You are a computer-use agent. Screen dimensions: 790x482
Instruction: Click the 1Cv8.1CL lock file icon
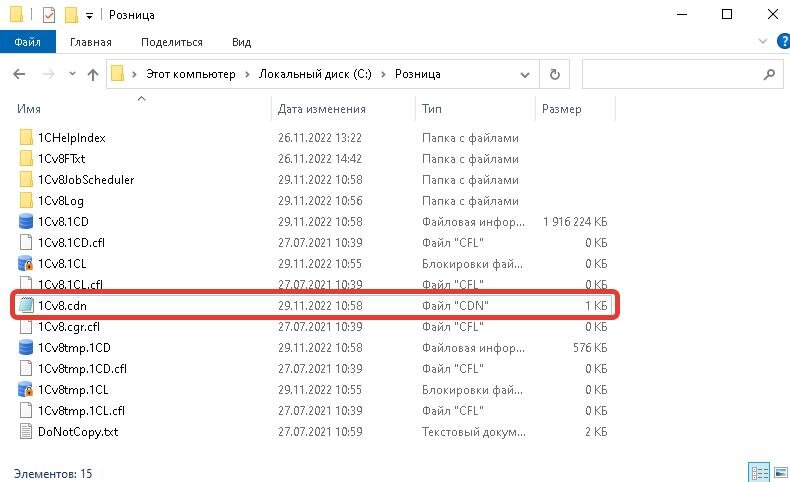pyautogui.click(x=26, y=263)
